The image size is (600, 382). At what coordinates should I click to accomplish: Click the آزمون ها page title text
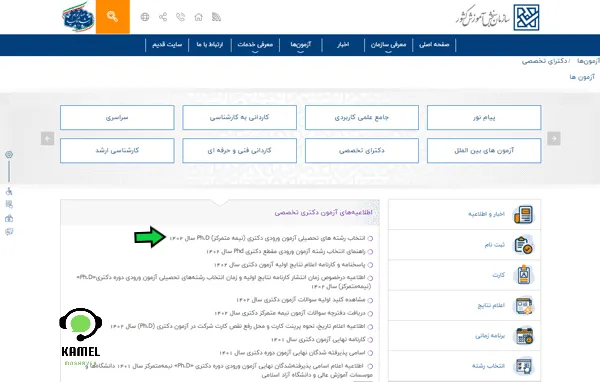(x=582, y=77)
